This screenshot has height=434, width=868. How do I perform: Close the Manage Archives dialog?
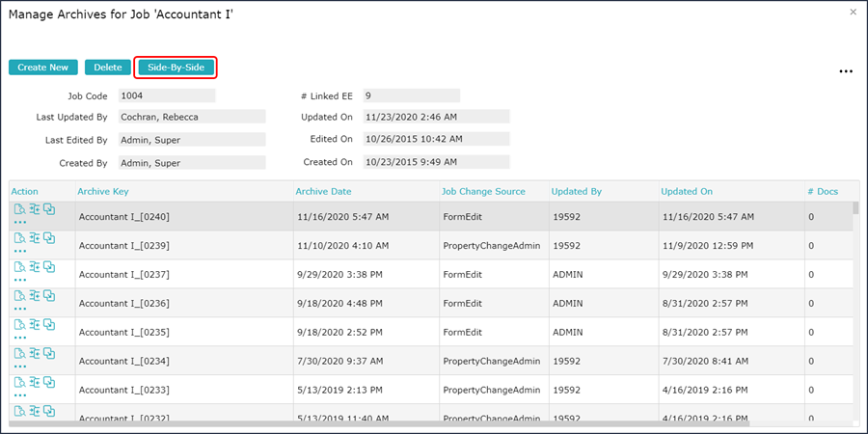853,12
